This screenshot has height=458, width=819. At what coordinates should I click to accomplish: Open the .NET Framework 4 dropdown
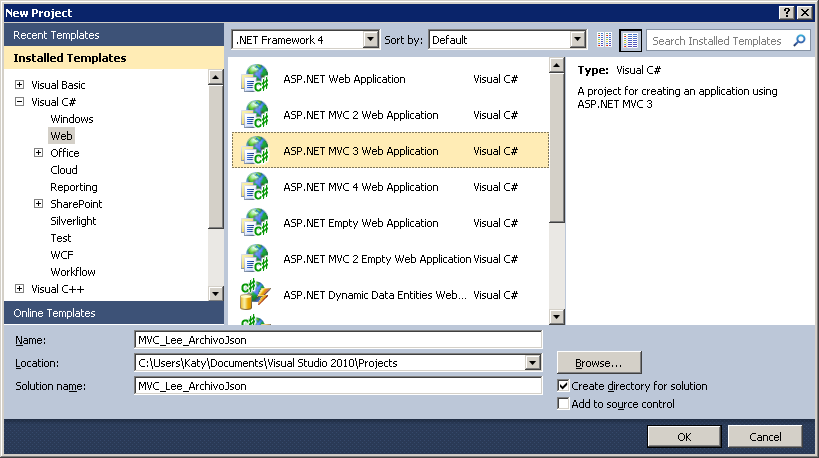[x=370, y=40]
